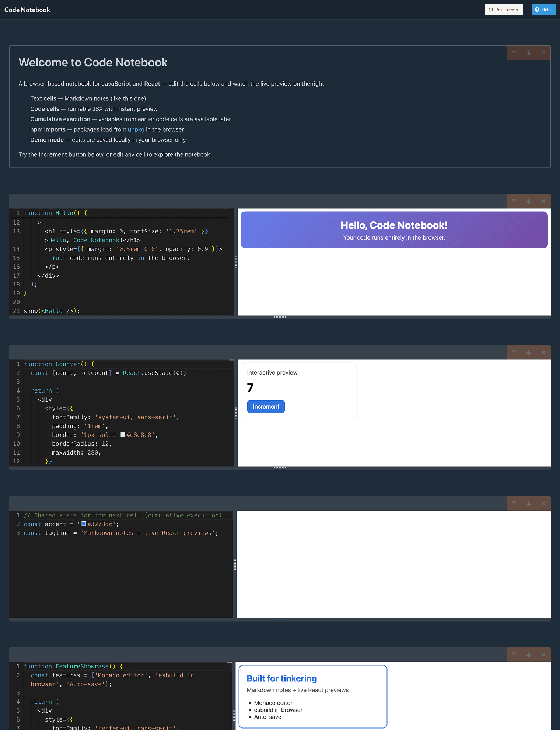Click the 'Hello, Code Notebook!' preview banner

click(x=394, y=230)
